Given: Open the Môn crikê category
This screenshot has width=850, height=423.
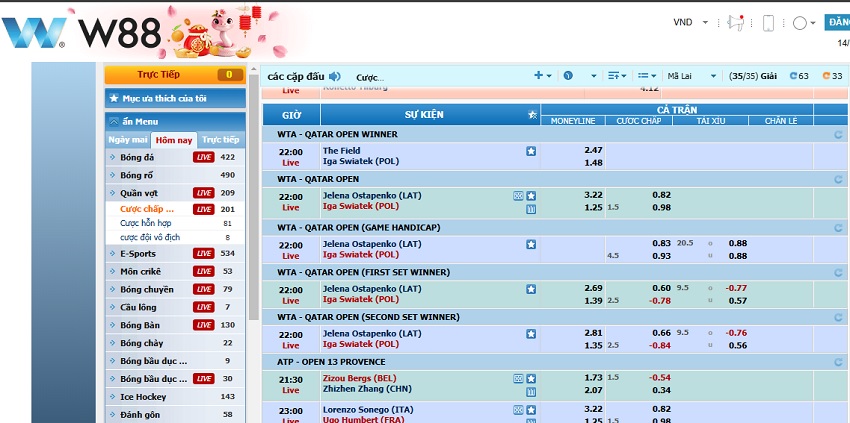Looking at the screenshot, I should point(175,272).
